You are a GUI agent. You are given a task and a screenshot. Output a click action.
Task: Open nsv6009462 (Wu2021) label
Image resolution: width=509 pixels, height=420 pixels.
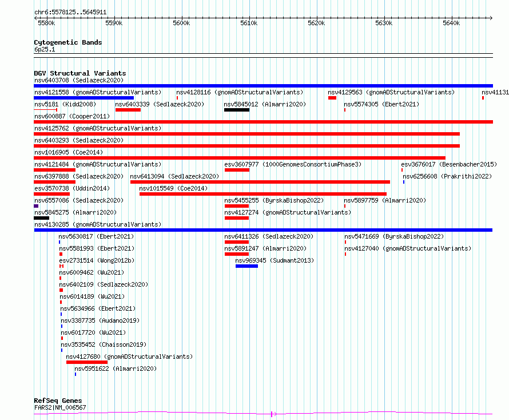[92, 272]
